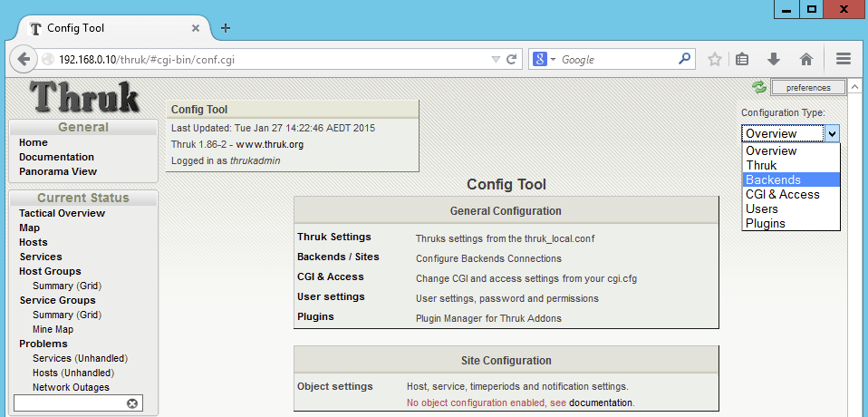
Task: Show URL history dropdown arrow
Action: point(496,59)
